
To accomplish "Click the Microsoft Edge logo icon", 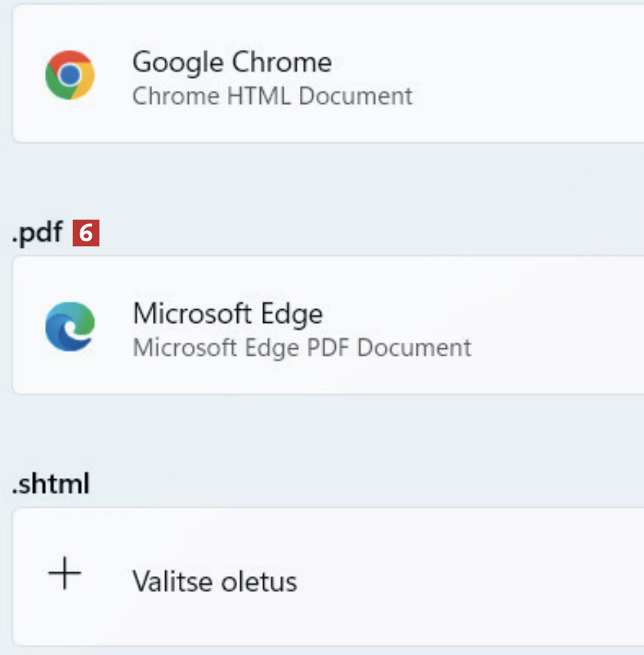I will [70, 326].
